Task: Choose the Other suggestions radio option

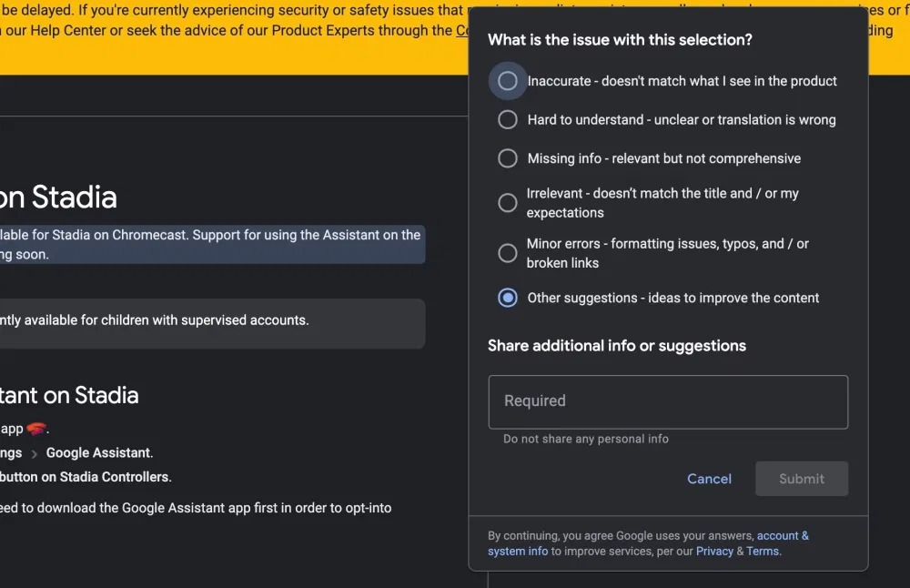Action: tap(508, 298)
